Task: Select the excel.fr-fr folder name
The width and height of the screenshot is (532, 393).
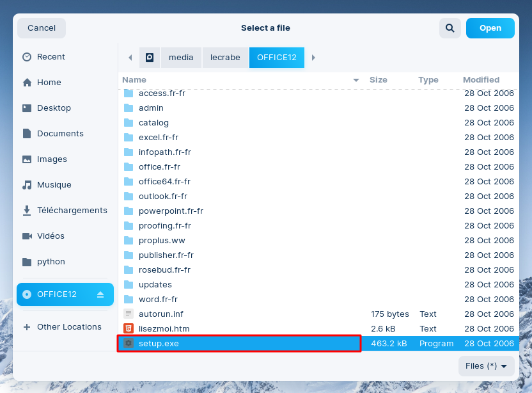Action: tap(159, 137)
